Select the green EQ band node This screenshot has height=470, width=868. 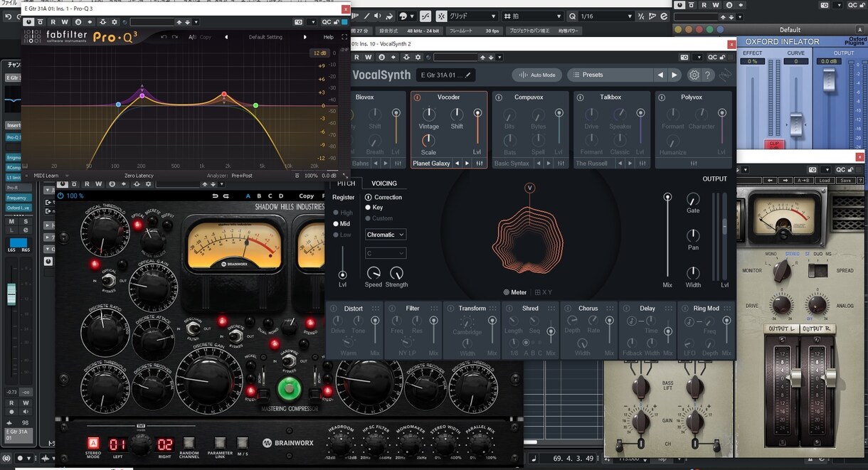tap(255, 105)
